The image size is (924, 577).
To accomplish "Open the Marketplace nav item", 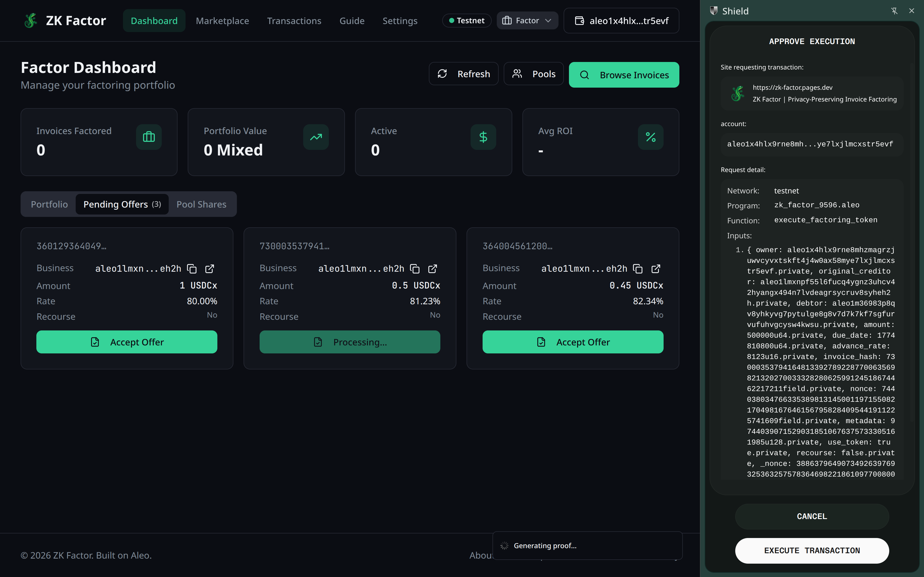I will 222,21.
